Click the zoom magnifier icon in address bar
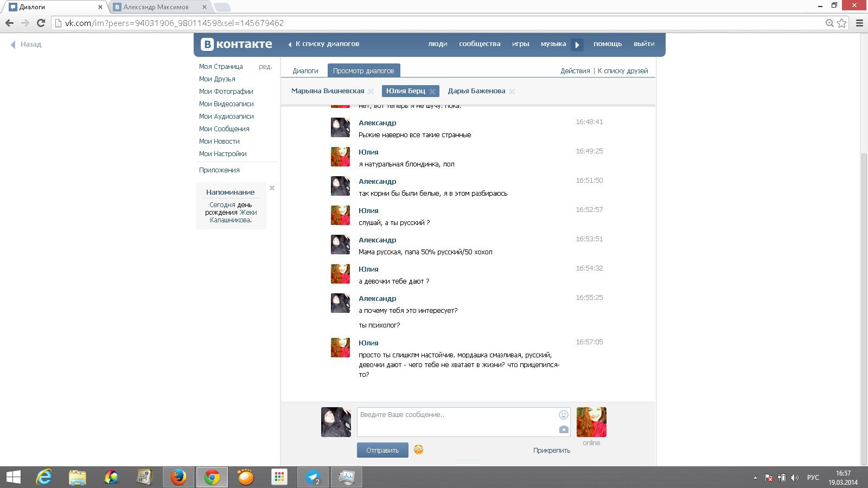 coord(829,23)
